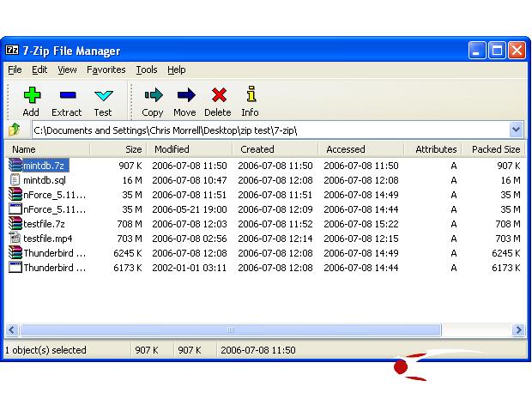The height and width of the screenshot is (399, 532).
Task: Expand the address path dropdown
Action: 516,130
